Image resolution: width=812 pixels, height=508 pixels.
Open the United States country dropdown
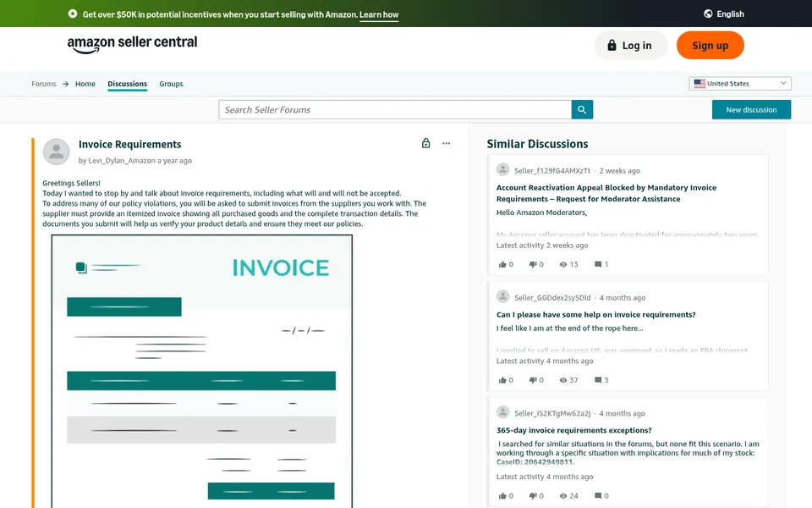tap(739, 84)
